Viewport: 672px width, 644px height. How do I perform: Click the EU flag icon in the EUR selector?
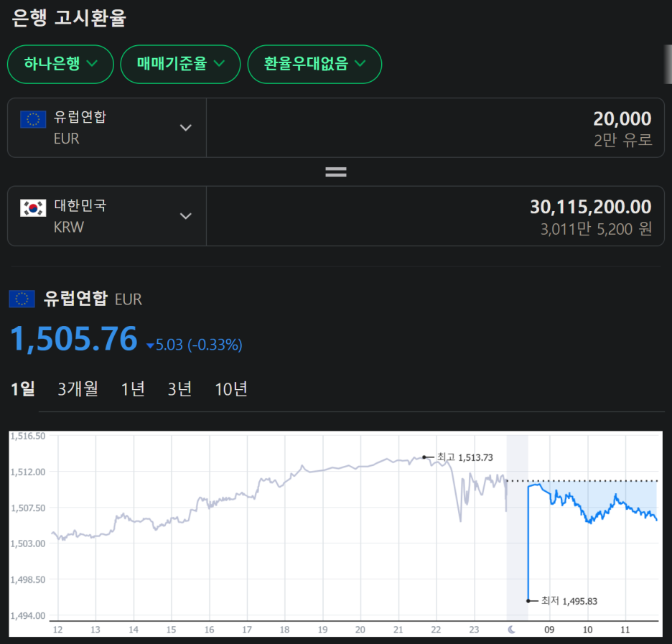(x=33, y=120)
